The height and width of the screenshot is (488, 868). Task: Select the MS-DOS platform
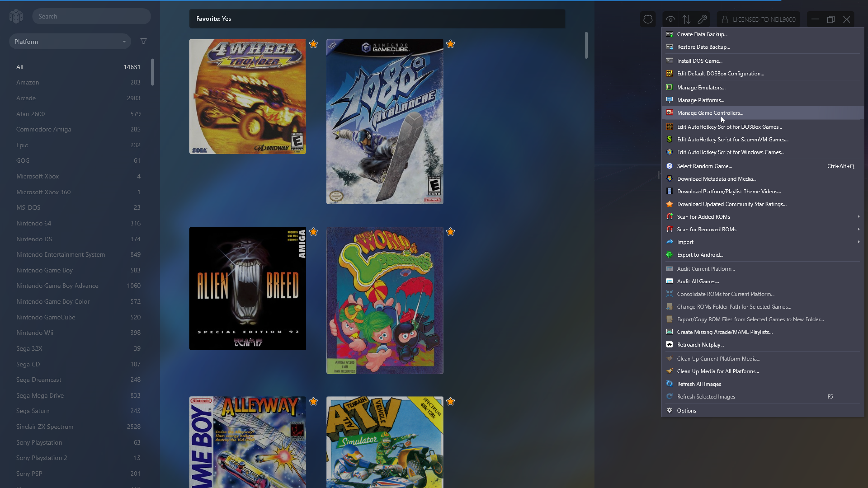coord(78,207)
